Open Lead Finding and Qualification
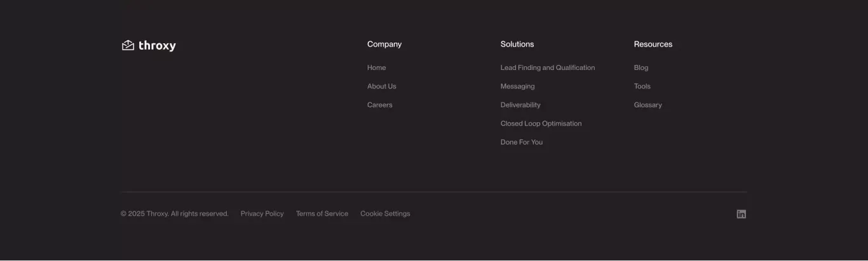This screenshot has height=261, width=868. pos(548,67)
